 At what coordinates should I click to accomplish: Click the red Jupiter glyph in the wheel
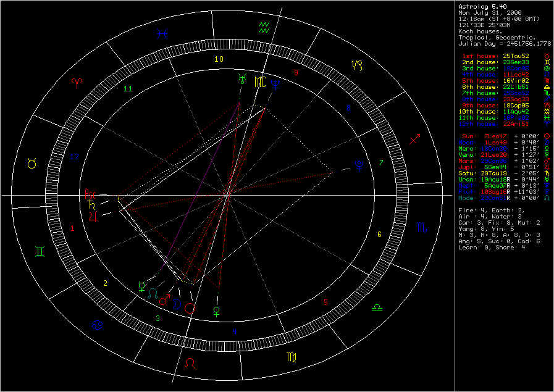[93, 215]
